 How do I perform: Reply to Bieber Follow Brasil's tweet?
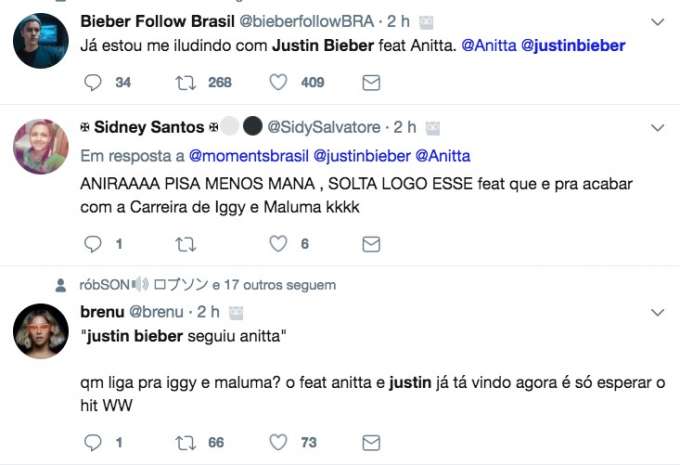pyautogui.click(x=93, y=83)
